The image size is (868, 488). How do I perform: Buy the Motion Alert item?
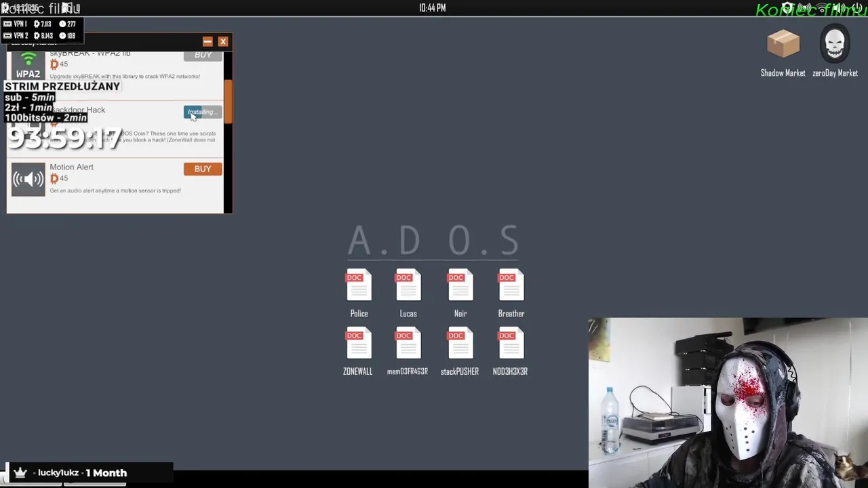coord(203,169)
